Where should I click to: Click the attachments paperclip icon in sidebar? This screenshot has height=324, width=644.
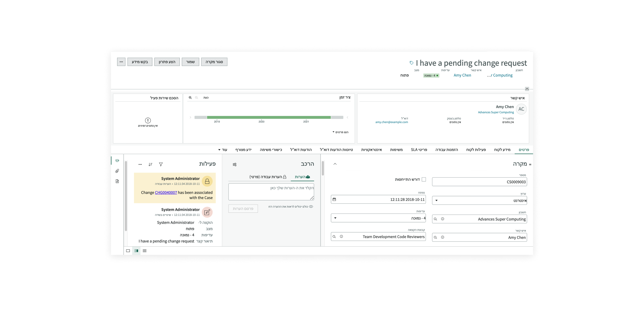[x=117, y=171]
